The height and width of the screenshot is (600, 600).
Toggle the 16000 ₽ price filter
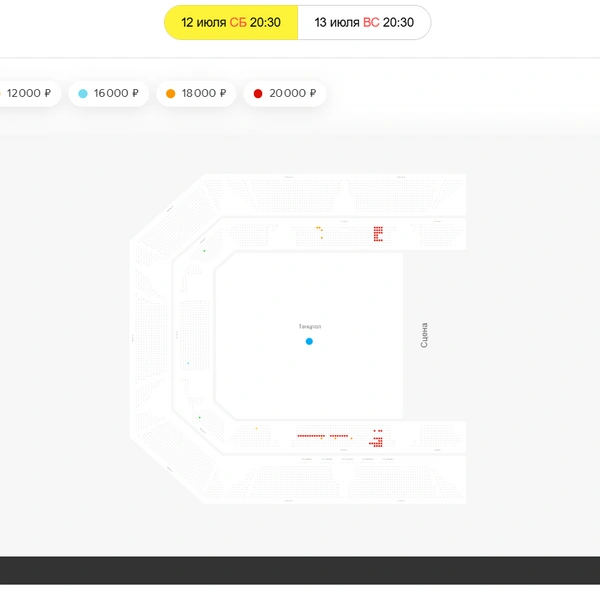coord(109,93)
